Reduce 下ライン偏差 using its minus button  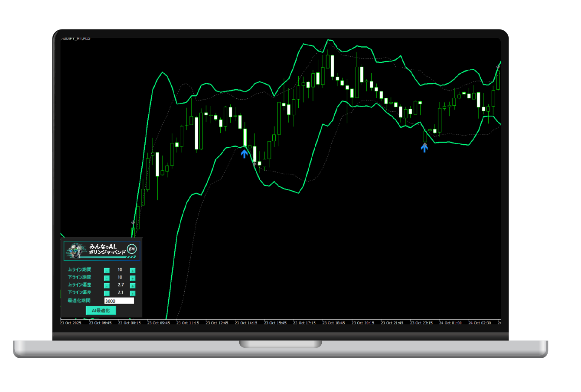(x=107, y=293)
